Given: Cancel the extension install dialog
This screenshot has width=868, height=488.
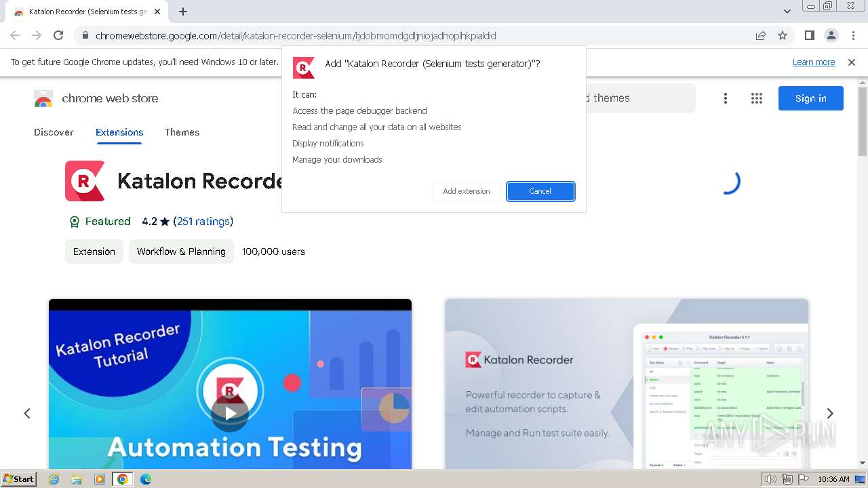Looking at the screenshot, I should (x=540, y=191).
